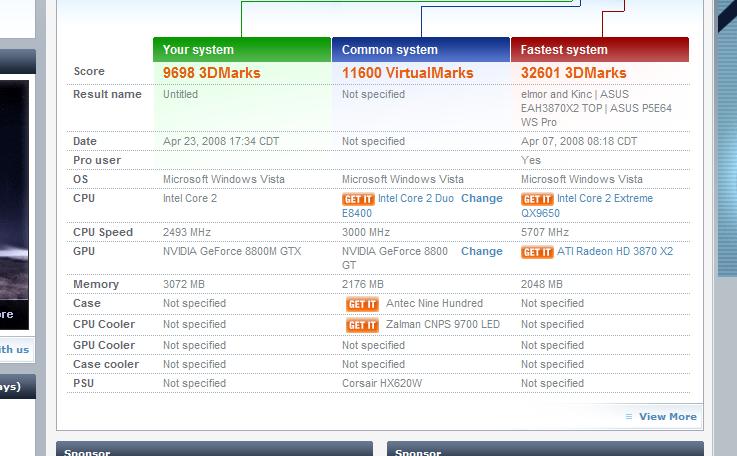
Task: Select the Fastest system column header
Action: (x=600, y=49)
